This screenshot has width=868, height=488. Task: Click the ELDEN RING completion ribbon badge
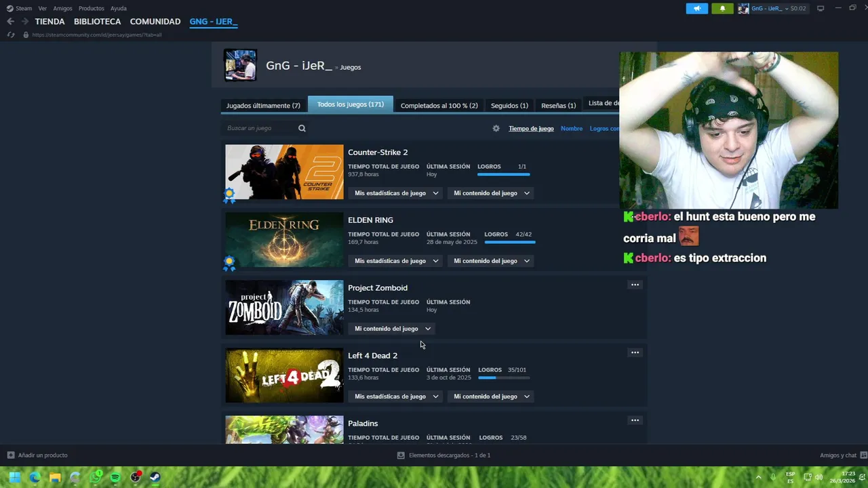(229, 263)
